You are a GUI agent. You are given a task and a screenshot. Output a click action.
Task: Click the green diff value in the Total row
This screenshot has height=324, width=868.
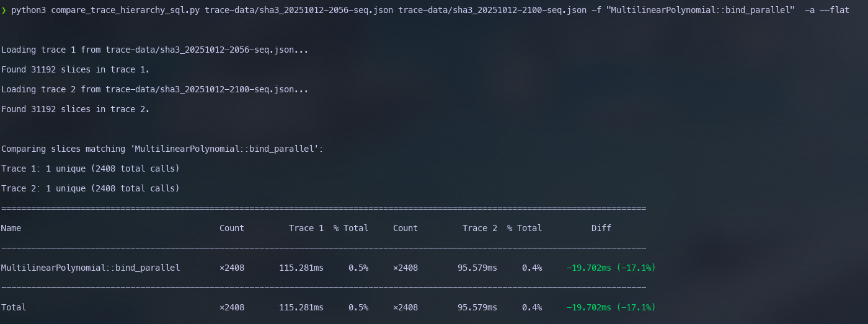point(611,307)
